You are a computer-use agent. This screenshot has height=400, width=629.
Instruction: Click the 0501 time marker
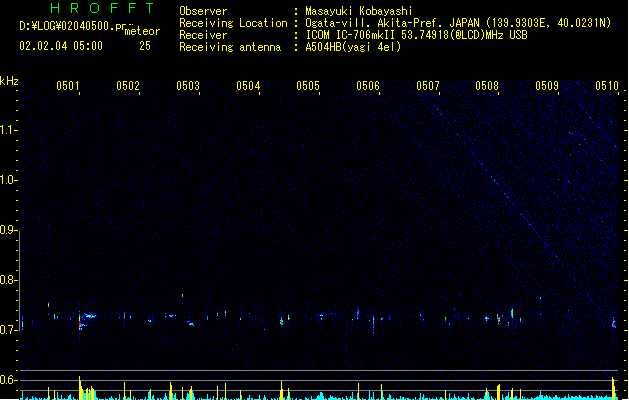(67, 86)
